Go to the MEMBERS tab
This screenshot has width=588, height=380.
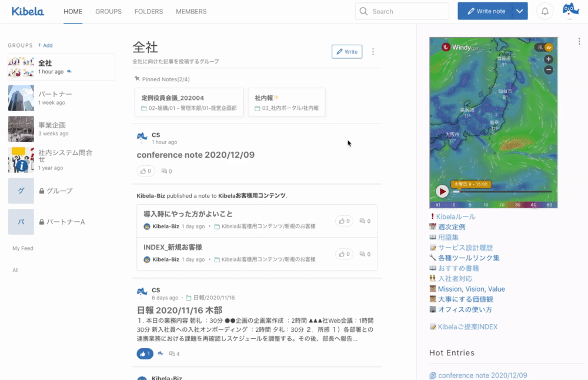(191, 11)
